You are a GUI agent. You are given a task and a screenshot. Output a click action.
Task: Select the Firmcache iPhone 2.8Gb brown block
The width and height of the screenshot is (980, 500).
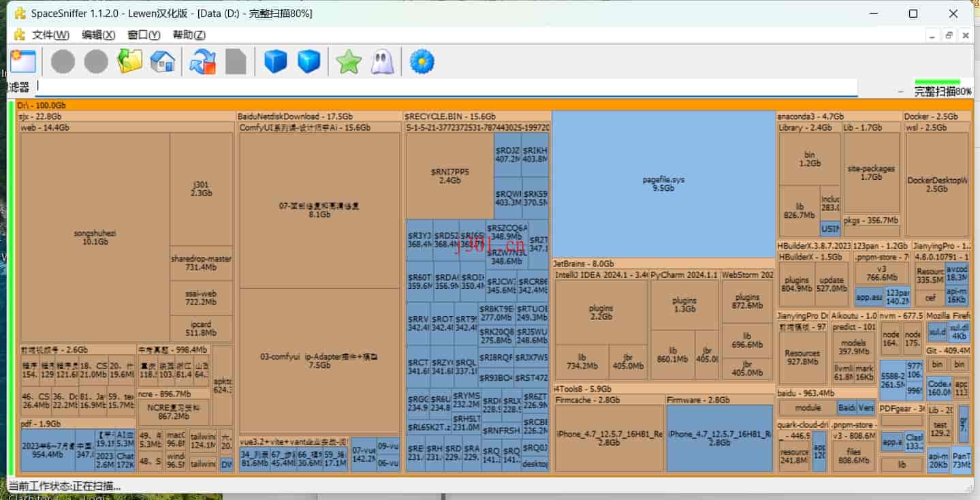pos(610,438)
